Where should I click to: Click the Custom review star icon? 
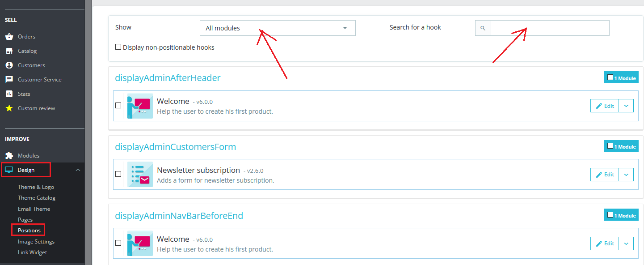tap(9, 108)
